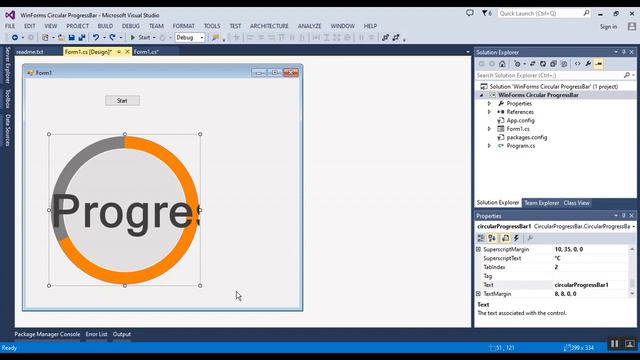This screenshot has height=360, width=640.
Task: Expand the Form1.cs node
Action: pyautogui.click(x=489, y=129)
